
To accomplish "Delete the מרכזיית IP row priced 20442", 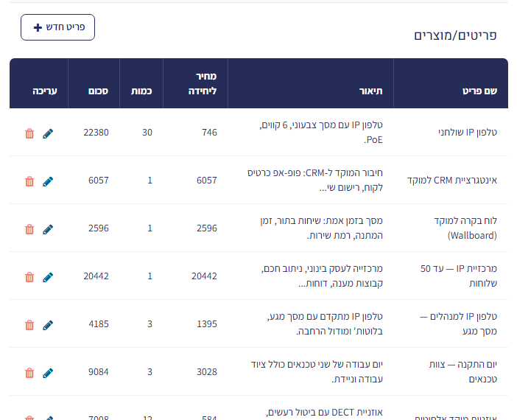I will click(x=29, y=277).
